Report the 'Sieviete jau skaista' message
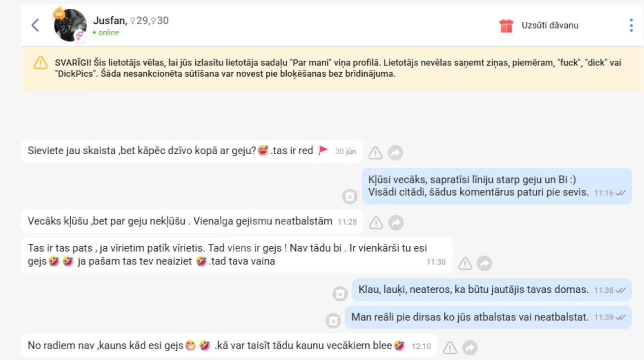The height and width of the screenshot is (360, 644). 376,153
